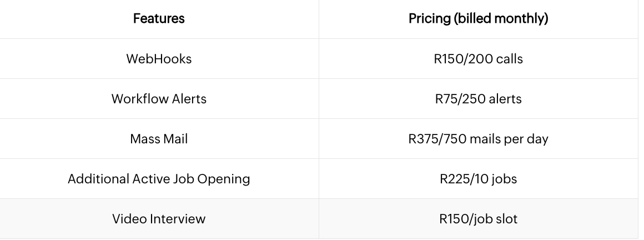644x240 pixels.
Task: Click the R150/job slot price
Action: pos(479,219)
